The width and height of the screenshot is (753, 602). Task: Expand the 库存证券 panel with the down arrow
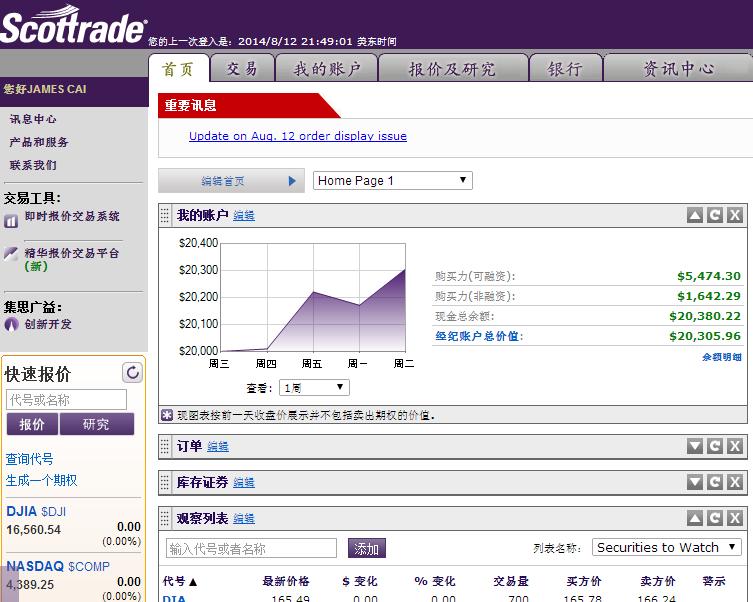pyautogui.click(x=695, y=482)
